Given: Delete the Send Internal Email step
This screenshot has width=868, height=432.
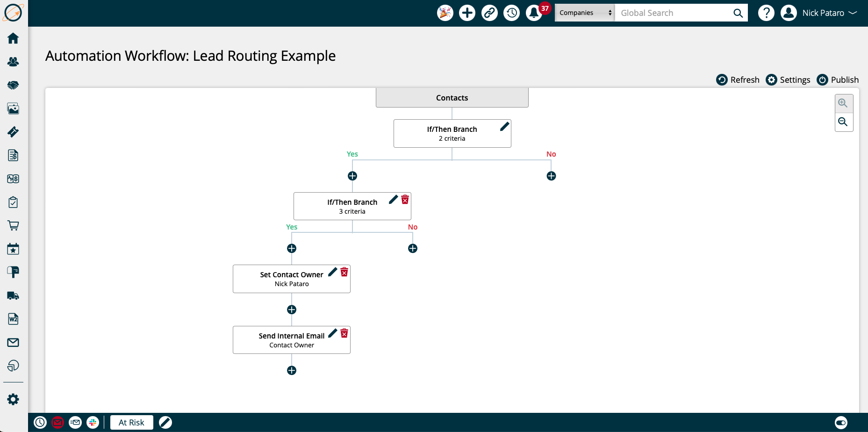Looking at the screenshot, I should point(344,333).
